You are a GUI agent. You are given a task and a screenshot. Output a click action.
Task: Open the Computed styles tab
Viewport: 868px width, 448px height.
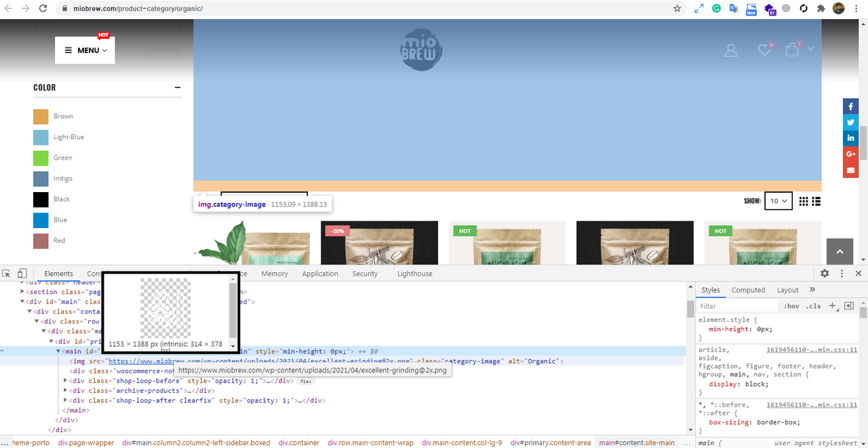748,290
